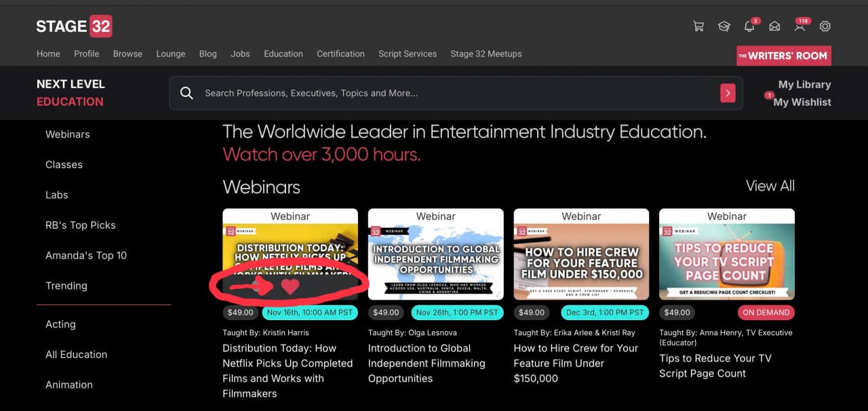Click the Dec 3rd, 1:00 PM PST badge
Viewport: 868px width, 411px height.
pyautogui.click(x=605, y=313)
